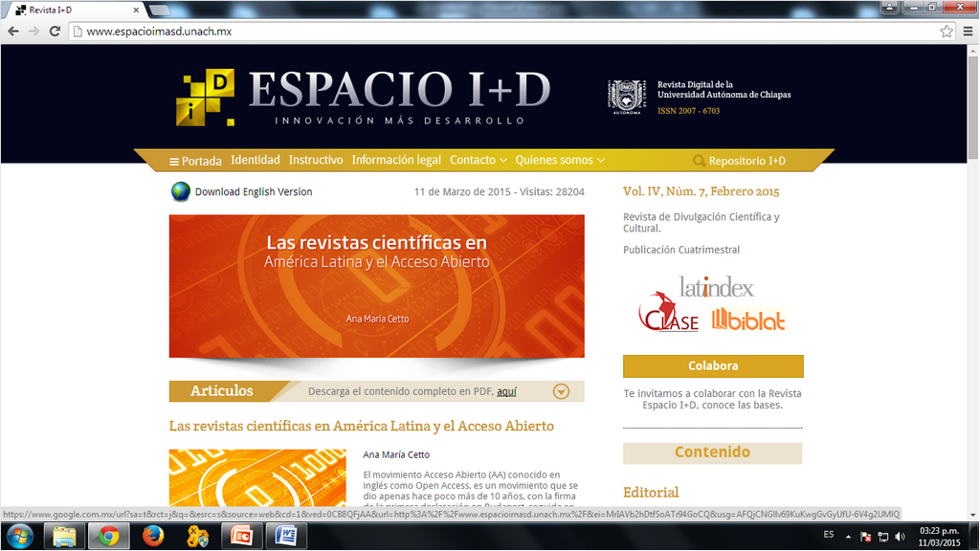Click the globe icon for English version
Image resolution: width=980 pixels, height=551 pixels.
181,191
